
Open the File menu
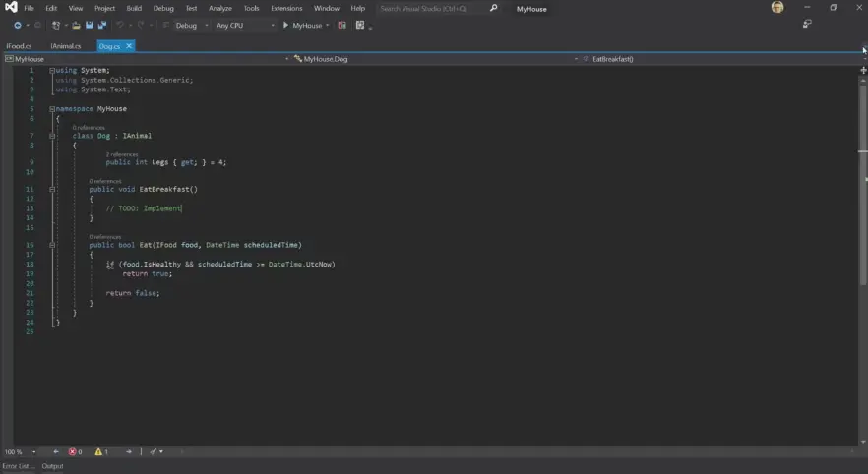coord(29,8)
